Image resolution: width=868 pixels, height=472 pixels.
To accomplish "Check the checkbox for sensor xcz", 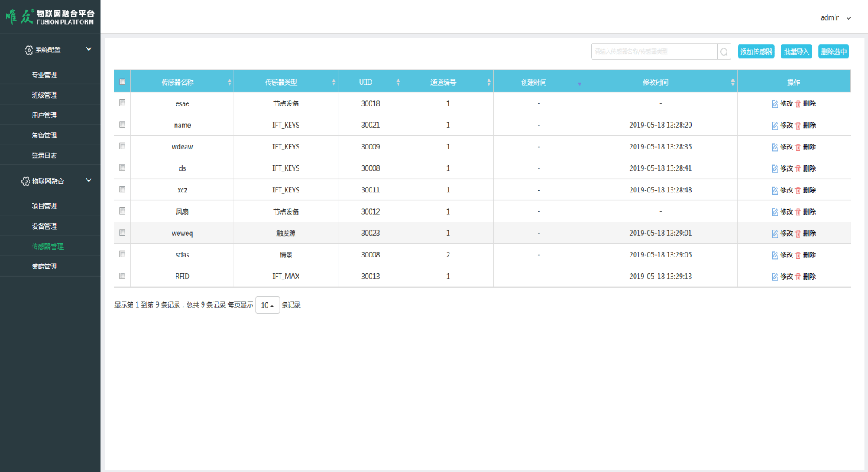I will pyautogui.click(x=122, y=189).
